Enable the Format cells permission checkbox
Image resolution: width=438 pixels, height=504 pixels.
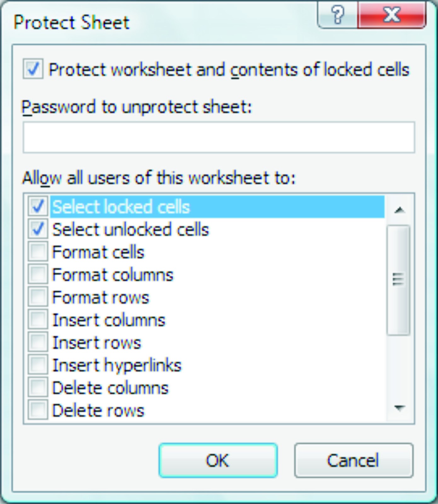pyautogui.click(x=37, y=252)
